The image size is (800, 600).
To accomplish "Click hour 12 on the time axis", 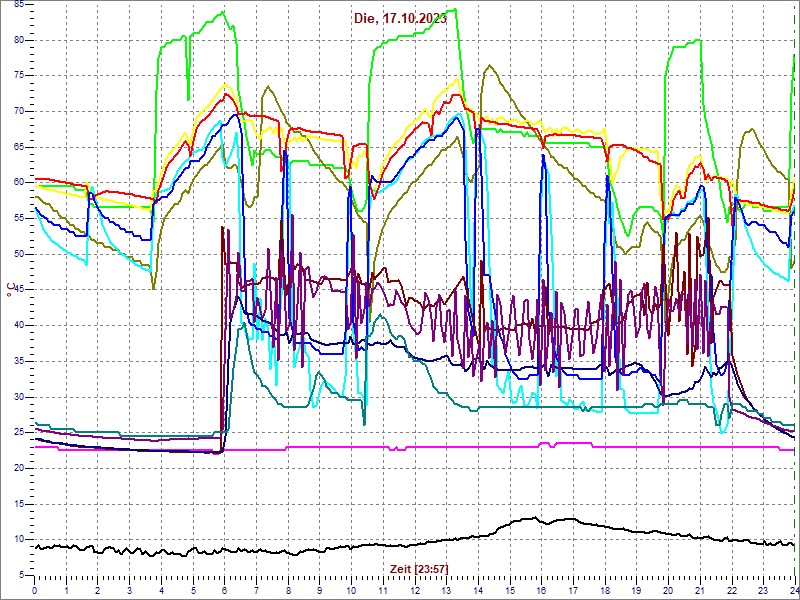I will click(414, 590).
